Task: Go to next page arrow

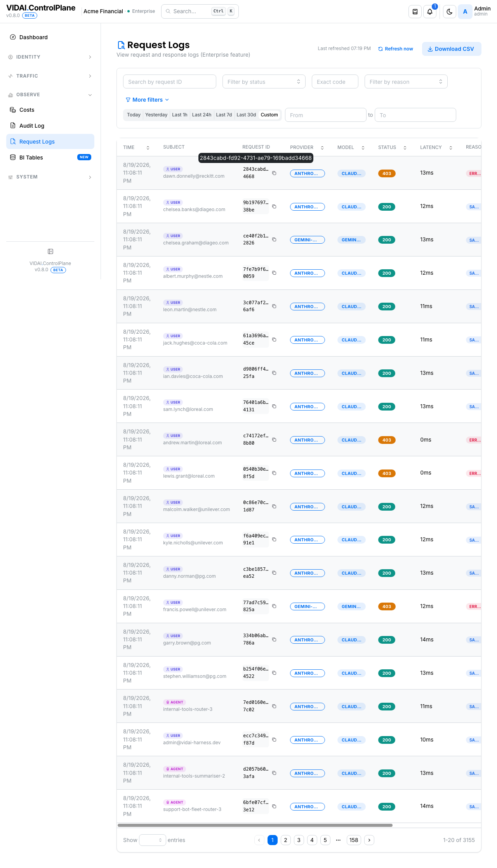Action: [369, 840]
